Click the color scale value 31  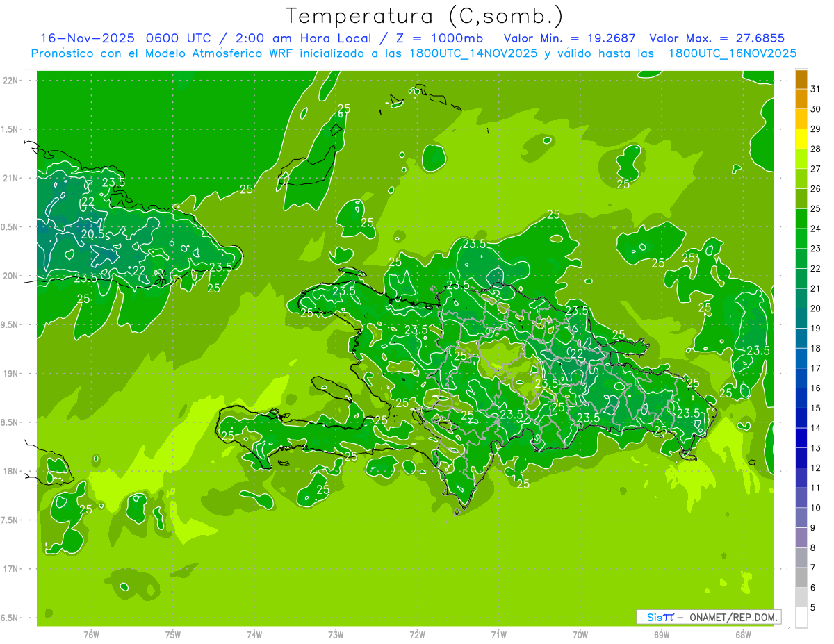(816, 90)
